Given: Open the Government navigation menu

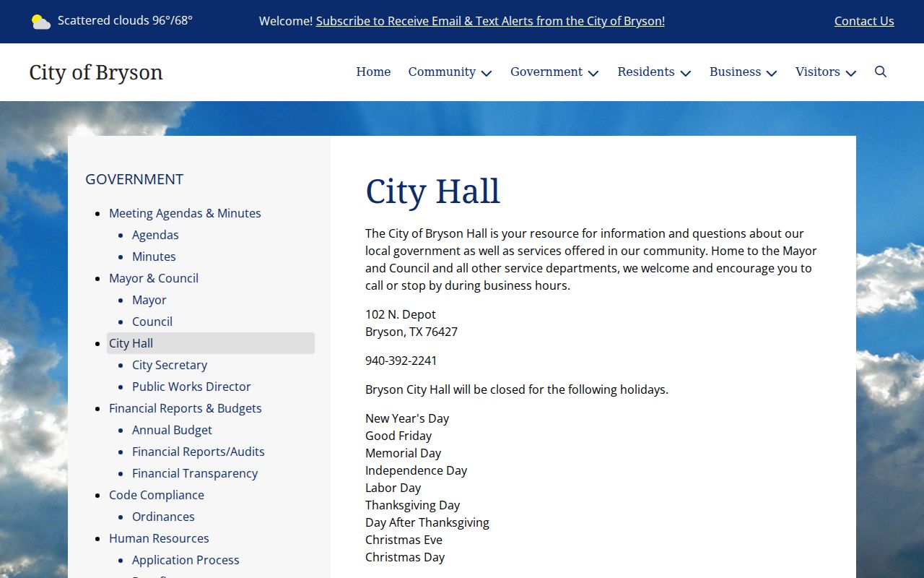Looking at the screenshot, I should tap(546, 72).
